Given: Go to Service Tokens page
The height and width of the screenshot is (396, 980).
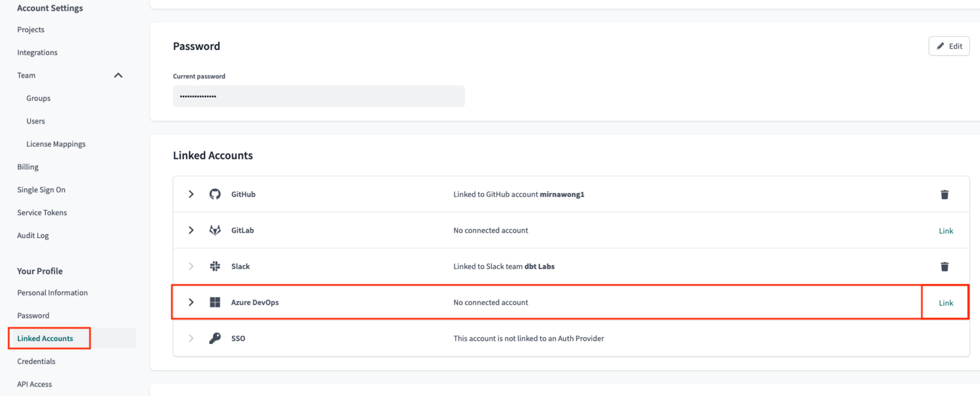Looking at the screenshot, I should pyautogui.click(x=42, y=212).
